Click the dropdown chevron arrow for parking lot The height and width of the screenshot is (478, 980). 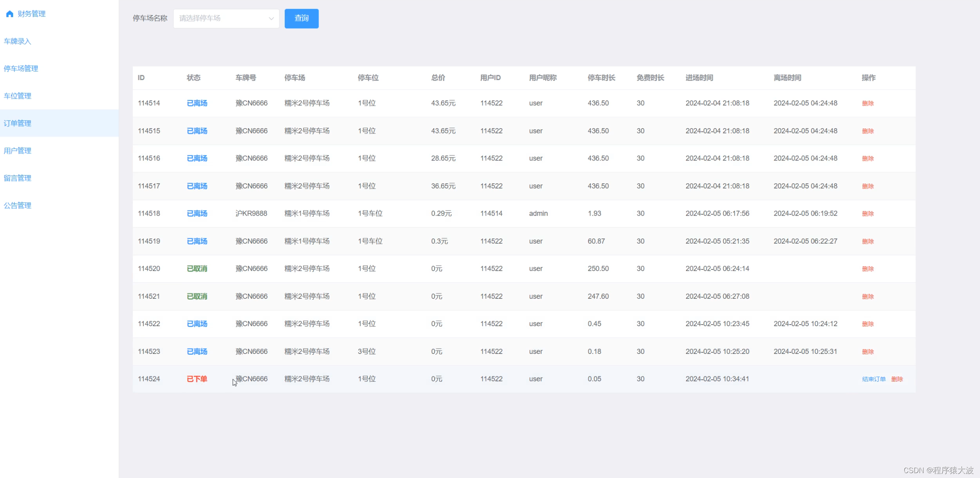(x=271, y=18)
